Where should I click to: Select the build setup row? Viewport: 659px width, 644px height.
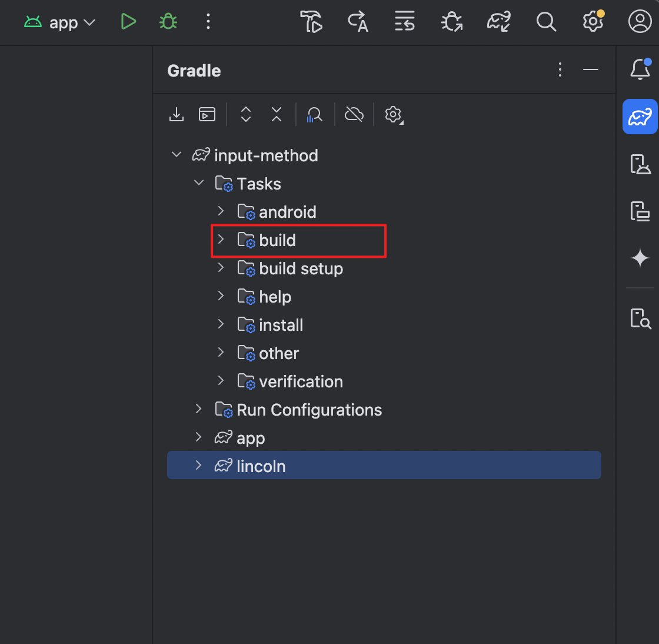pos(384,268)
